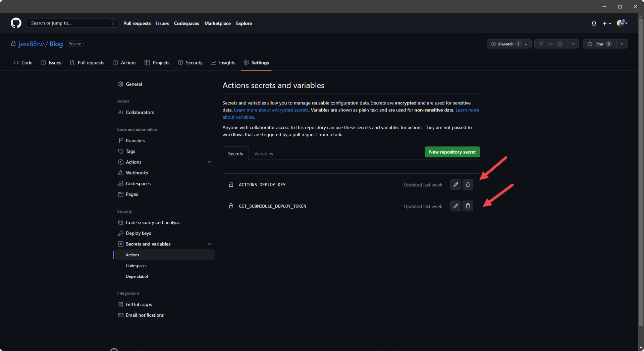Click the lock icon beside GIT_SUBMODULE_DEPLOY_TOKEN

coord(231,206)
